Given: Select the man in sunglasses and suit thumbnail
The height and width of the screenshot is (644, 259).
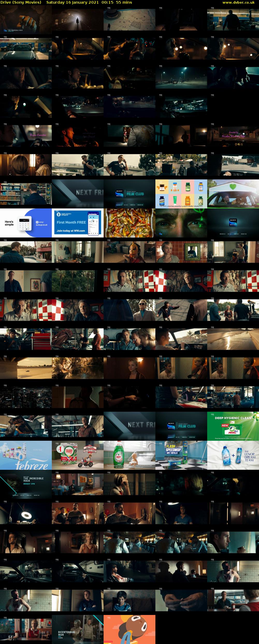Looking at the screenshot, I should 129,310.
